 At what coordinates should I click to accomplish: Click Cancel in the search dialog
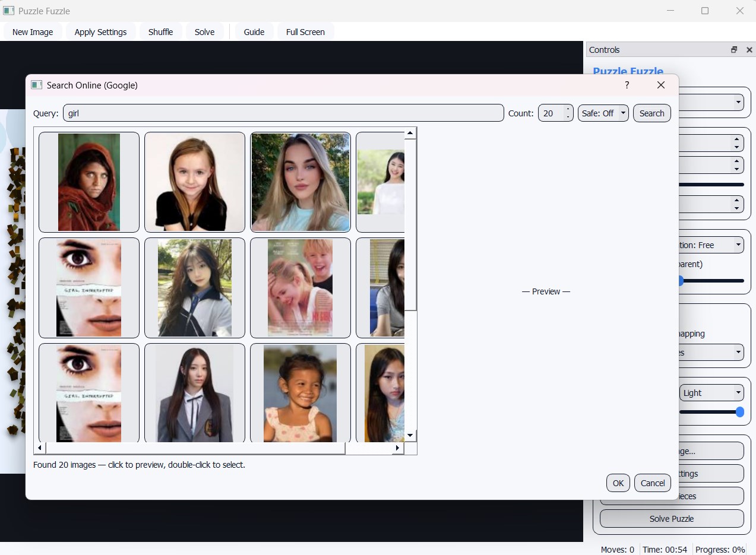point(653,483)
